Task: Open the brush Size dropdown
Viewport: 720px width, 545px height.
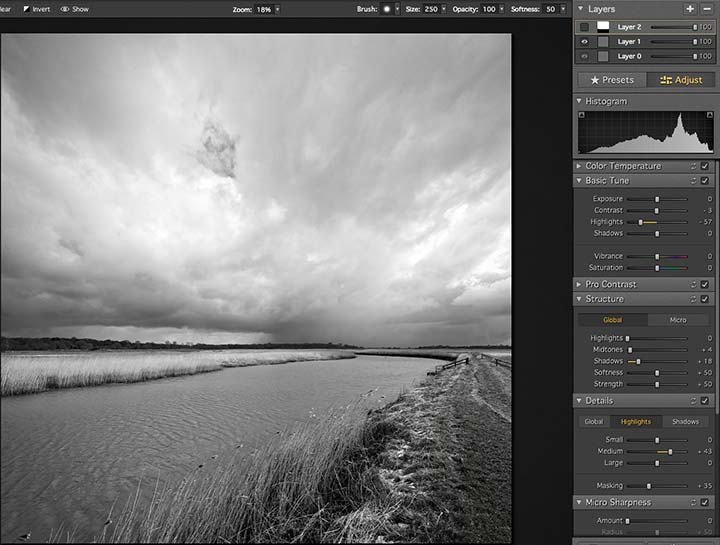Action: (444, 9)
